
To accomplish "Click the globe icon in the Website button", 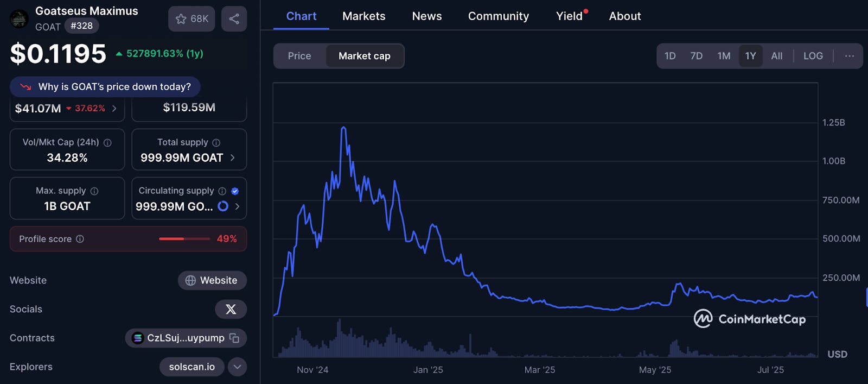I will point(190,280).
